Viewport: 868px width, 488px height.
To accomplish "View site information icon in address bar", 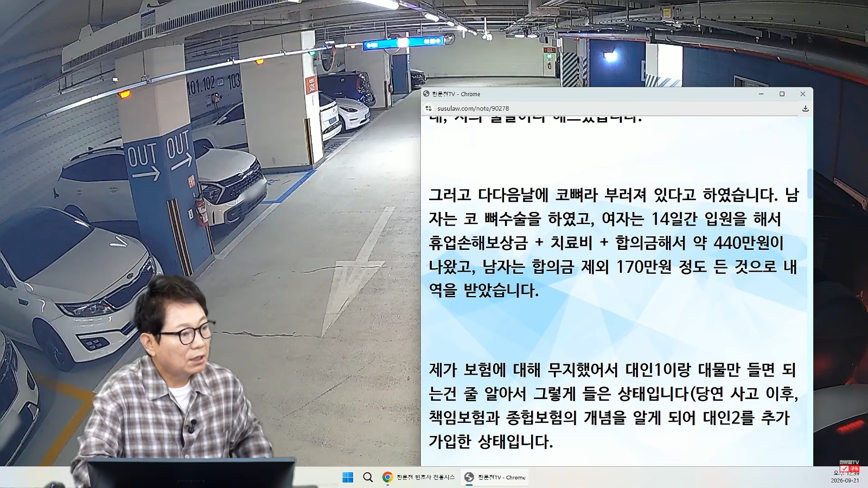I will 429,108.
